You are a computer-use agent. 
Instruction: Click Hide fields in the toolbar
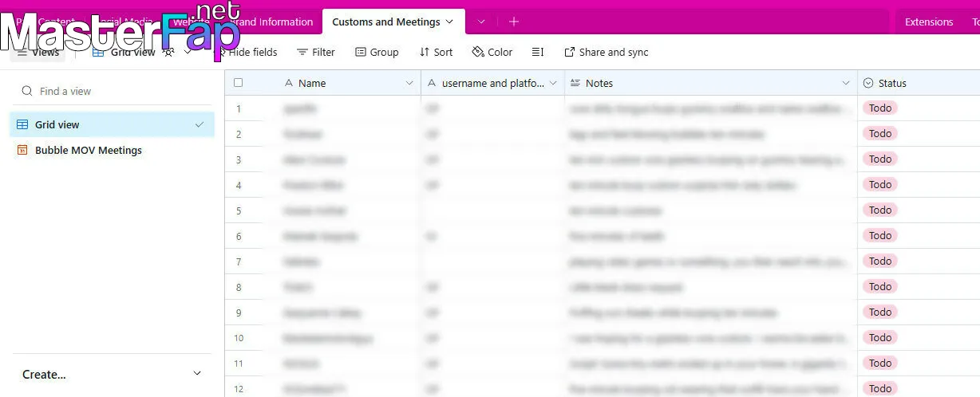pos(247,52)
